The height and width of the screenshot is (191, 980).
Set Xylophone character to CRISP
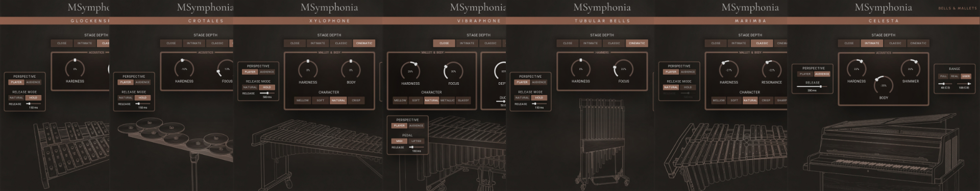pyautogui.click(x=356, y=101)
